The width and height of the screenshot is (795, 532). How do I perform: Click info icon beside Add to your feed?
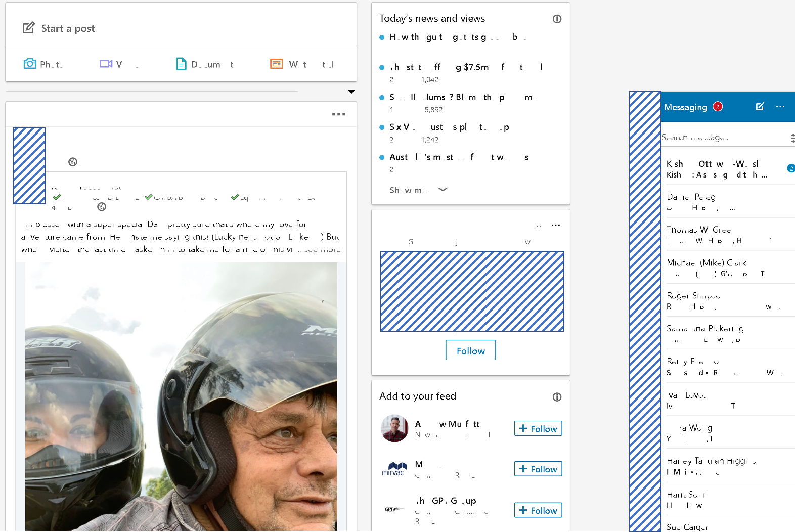(557, 397)
